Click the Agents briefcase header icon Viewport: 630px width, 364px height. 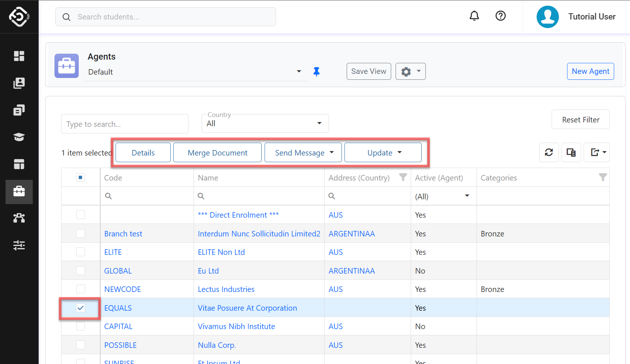click(67, 66)
